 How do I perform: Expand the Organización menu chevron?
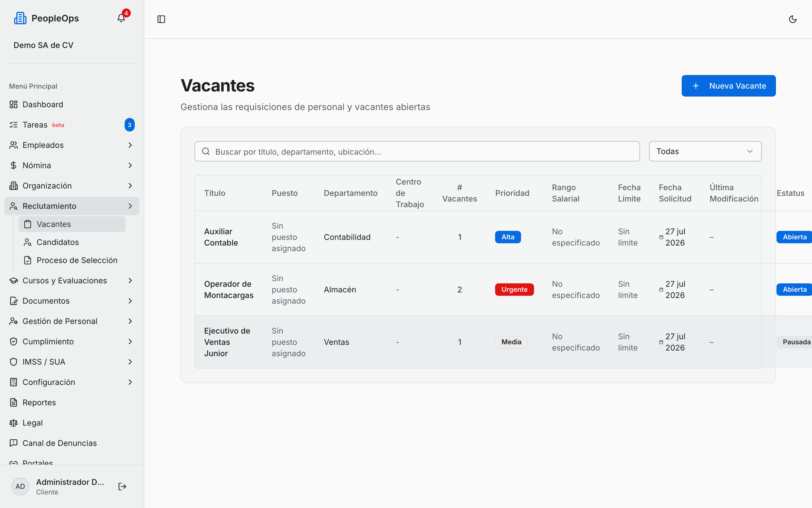click(130, 186)
